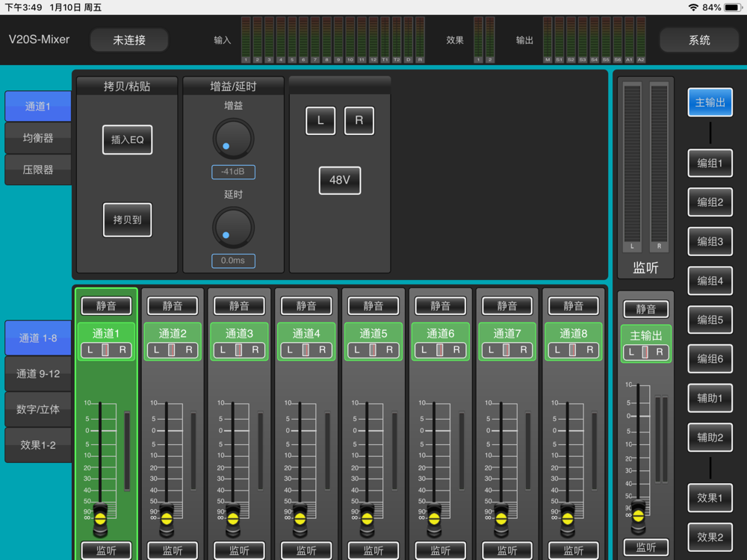Enable 监听 solo on channel 5
The image size is (747, 560).
[373, 550]
